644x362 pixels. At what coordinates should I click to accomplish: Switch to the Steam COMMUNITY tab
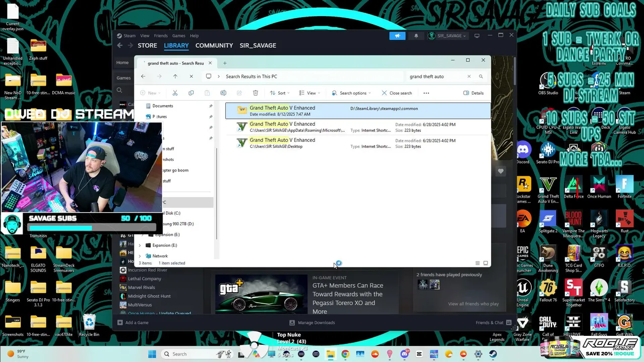tap(214, 45)
